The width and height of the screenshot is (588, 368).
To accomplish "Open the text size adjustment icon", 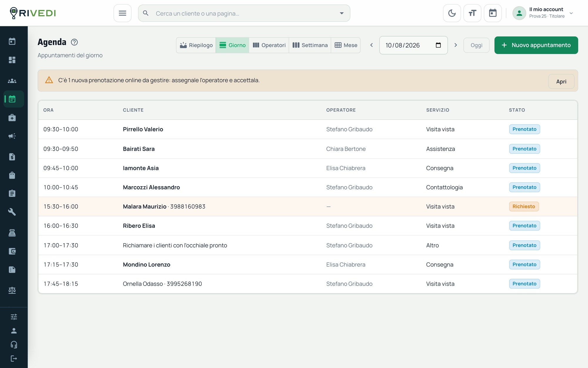I will click(x=472, y=13).
